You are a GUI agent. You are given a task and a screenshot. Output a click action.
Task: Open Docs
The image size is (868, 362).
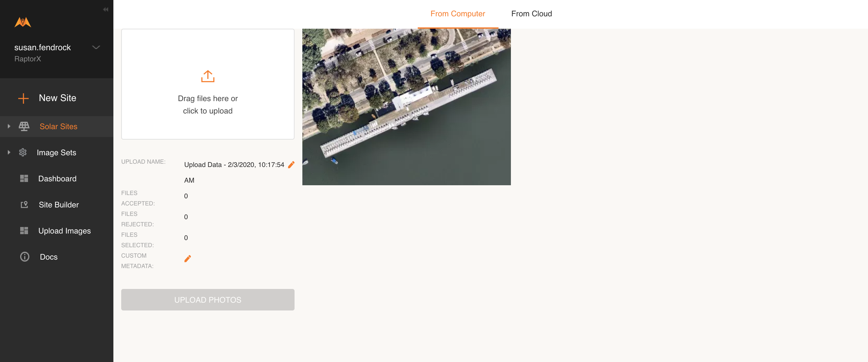(x=49, y=257)
